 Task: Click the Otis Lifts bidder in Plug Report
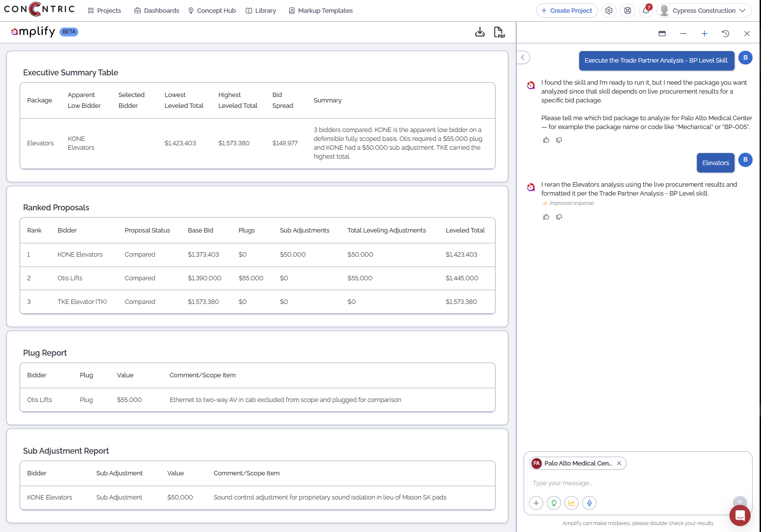click(x=39, y=400)
